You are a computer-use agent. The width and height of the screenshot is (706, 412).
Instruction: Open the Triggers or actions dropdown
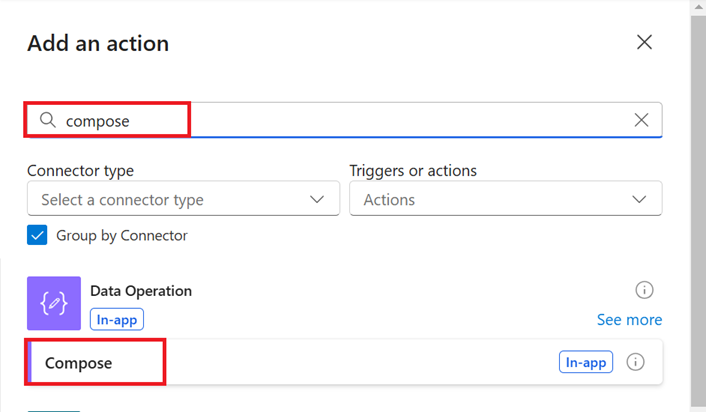[490, 200]
